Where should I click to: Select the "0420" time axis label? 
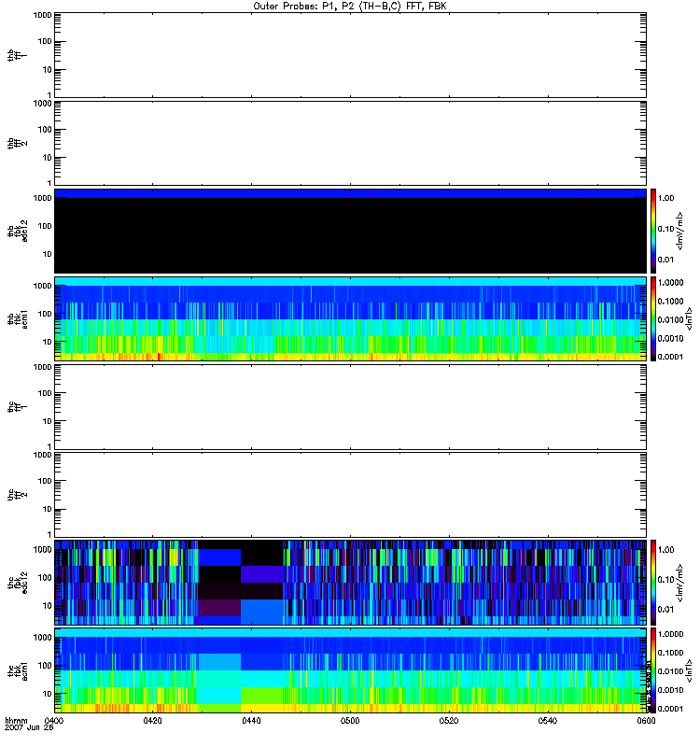(152, 721)
